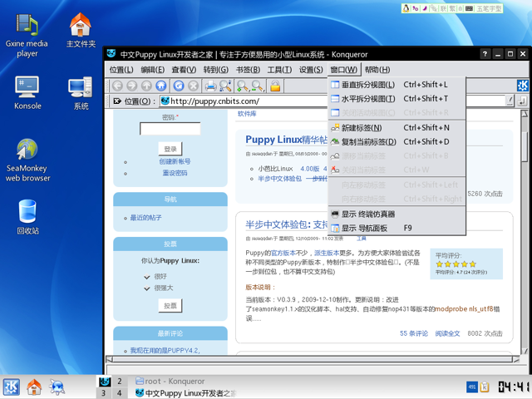Image resolution: width=532 pixels, height=399 pixels.
Task: Clear the location bar with its clear icon
Action: (x=117, y=101)
